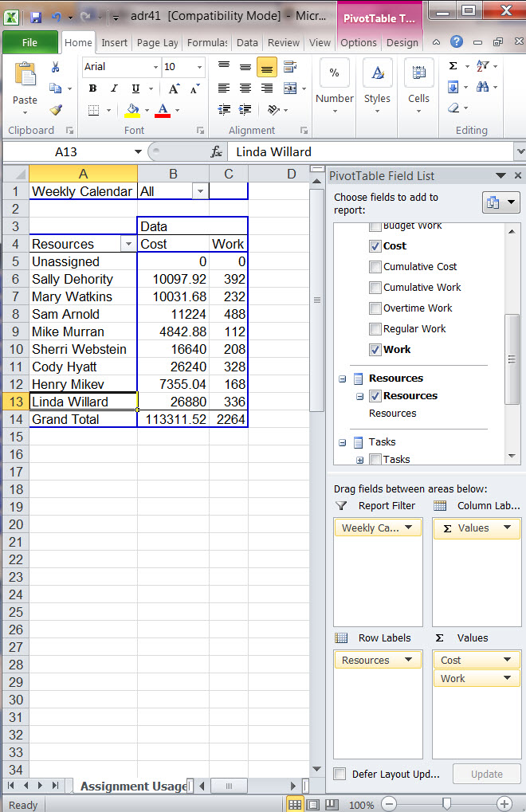
Task: Click the Assignment Usage sheet tab
Action: [132, 787]
